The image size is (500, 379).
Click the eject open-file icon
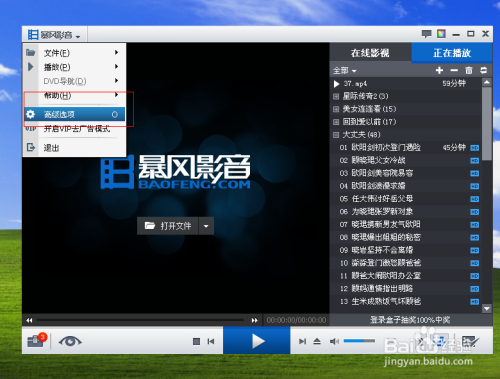coord(317,341)
